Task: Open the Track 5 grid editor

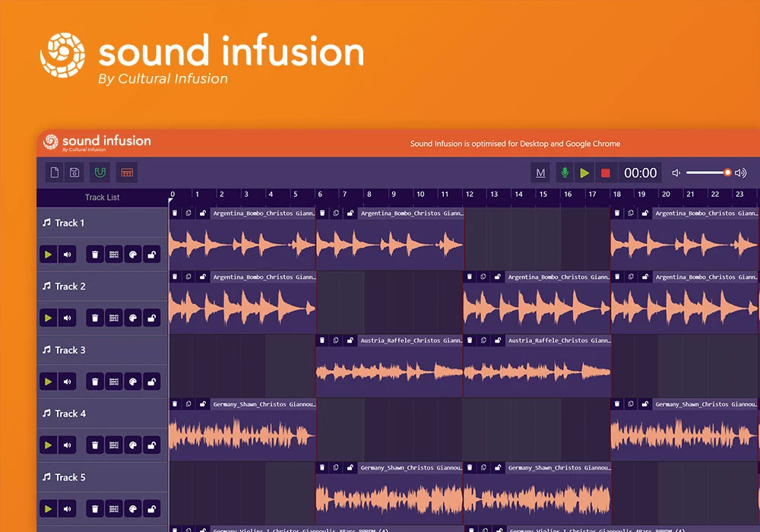Action: coord(114,508)
